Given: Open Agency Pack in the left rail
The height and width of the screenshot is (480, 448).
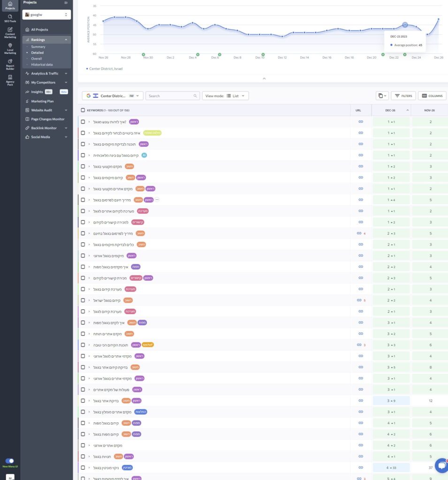Looking at the screenshot, I should point(10,81).
